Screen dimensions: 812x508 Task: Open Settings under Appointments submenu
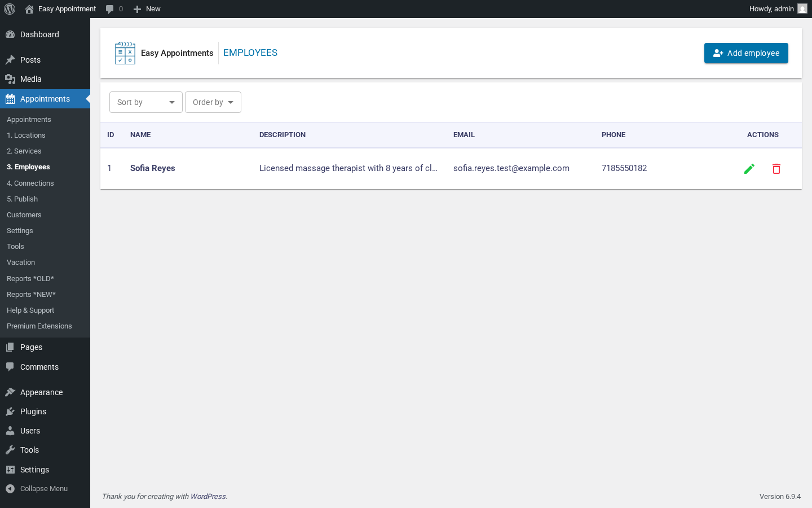pyautogui.click(x=20, y=231)
